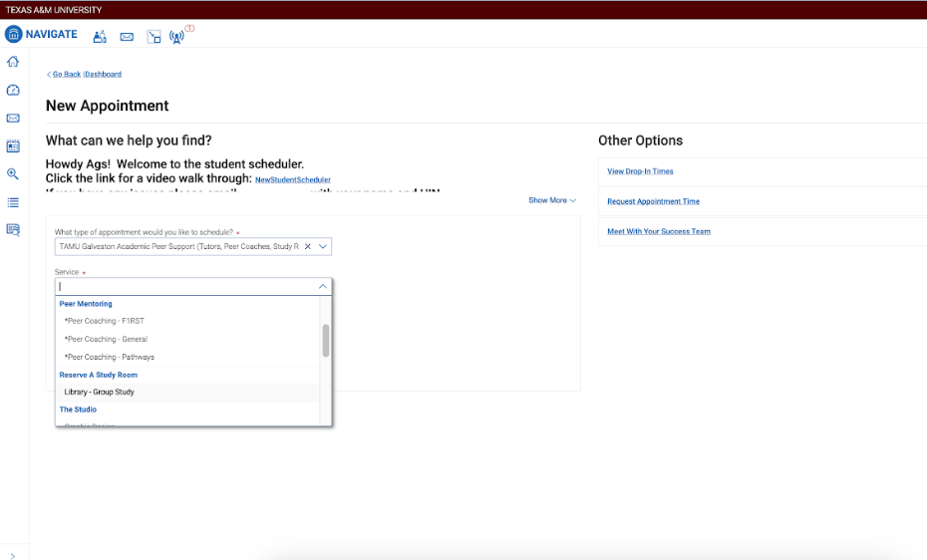Go to Home via sidebar house icon
This screenshot has width=927, height=560.
pyautogui.click(x=13, y=62)
